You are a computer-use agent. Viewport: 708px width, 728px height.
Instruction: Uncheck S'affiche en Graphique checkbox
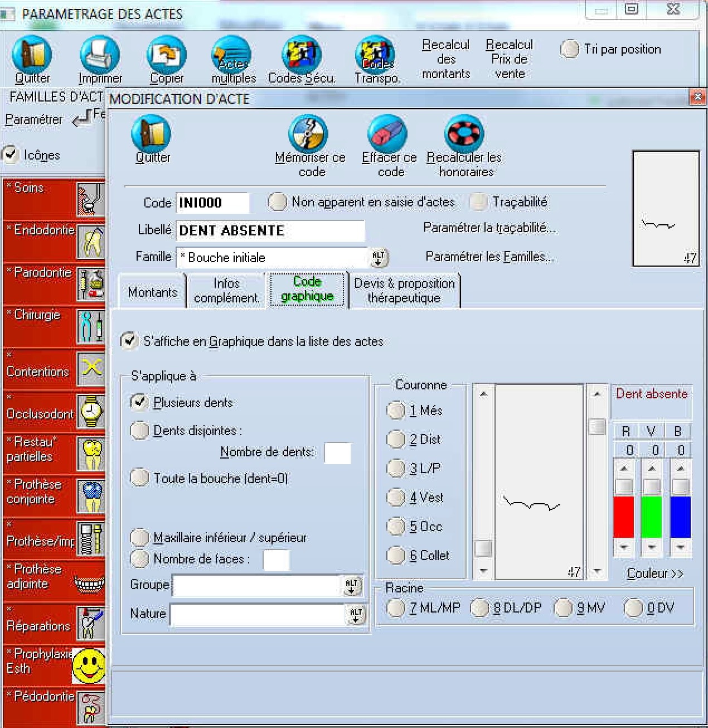pos(129,341)
